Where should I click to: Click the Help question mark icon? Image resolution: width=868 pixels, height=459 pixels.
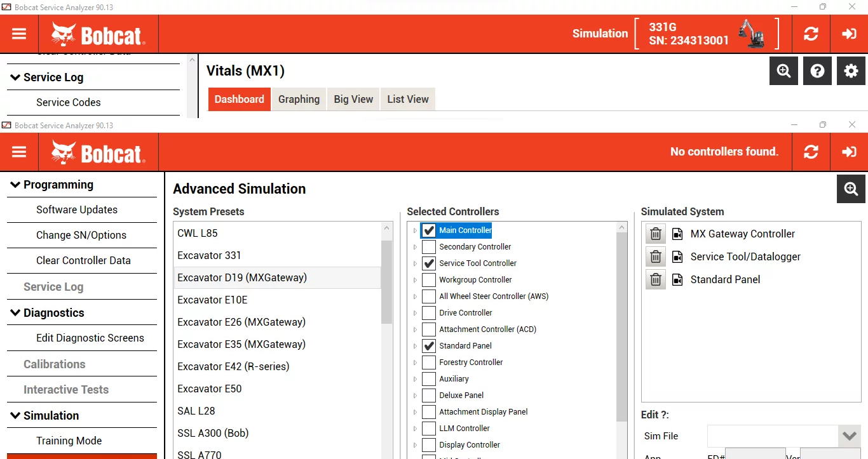click(817, 70)
